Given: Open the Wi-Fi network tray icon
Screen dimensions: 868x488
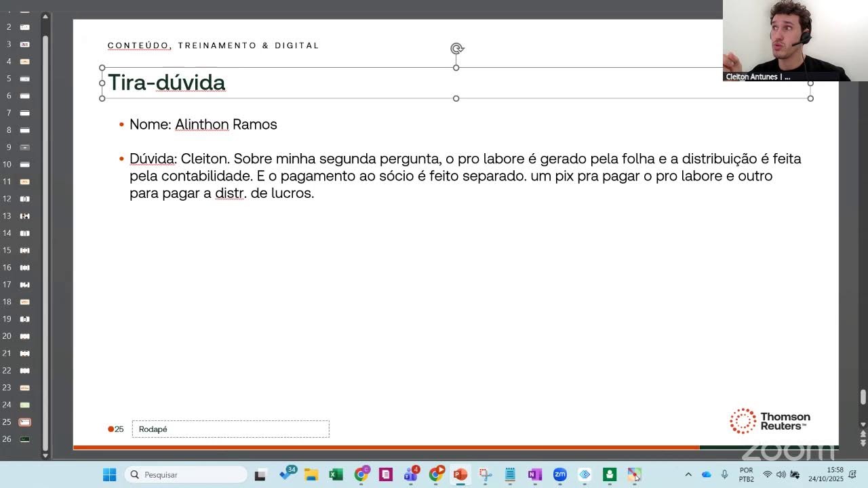Looking at the screenshot, I should [x=768, y=474].
